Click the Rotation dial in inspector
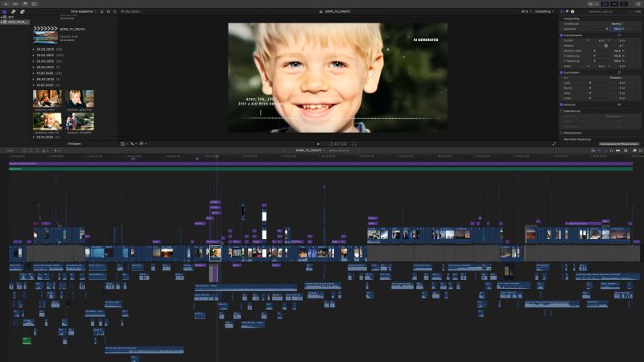 (606, 46)
